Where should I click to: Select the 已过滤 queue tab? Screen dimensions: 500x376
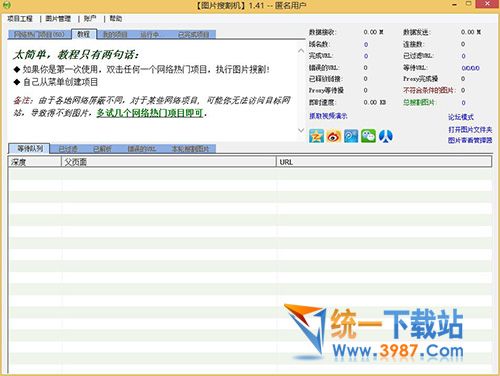tap(68, 149)
